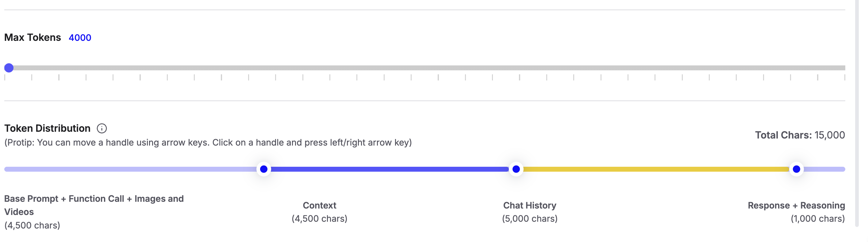Click the protip text about arrow keys
868x242 pixels.
[x=208, y=142]
